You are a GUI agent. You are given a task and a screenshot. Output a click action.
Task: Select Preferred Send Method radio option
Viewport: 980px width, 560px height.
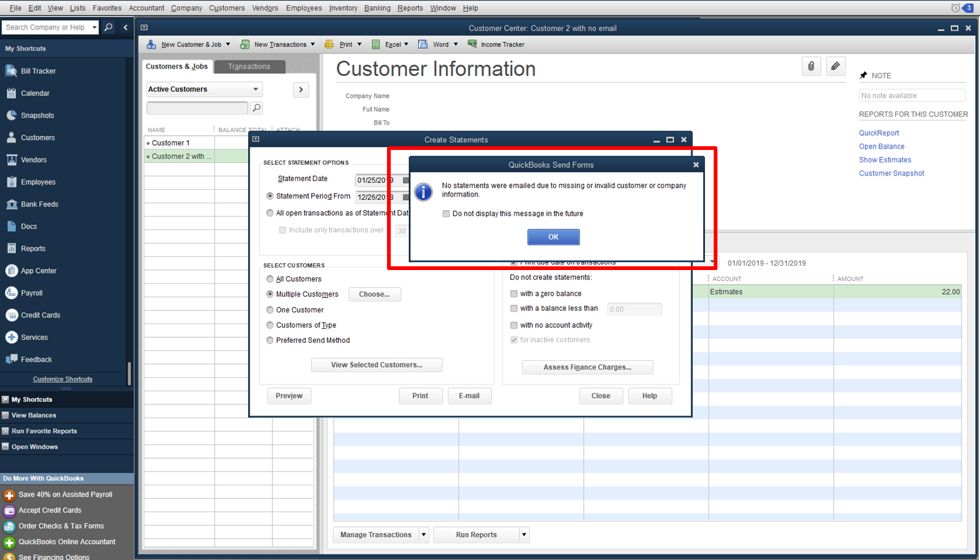coord(270,340)
